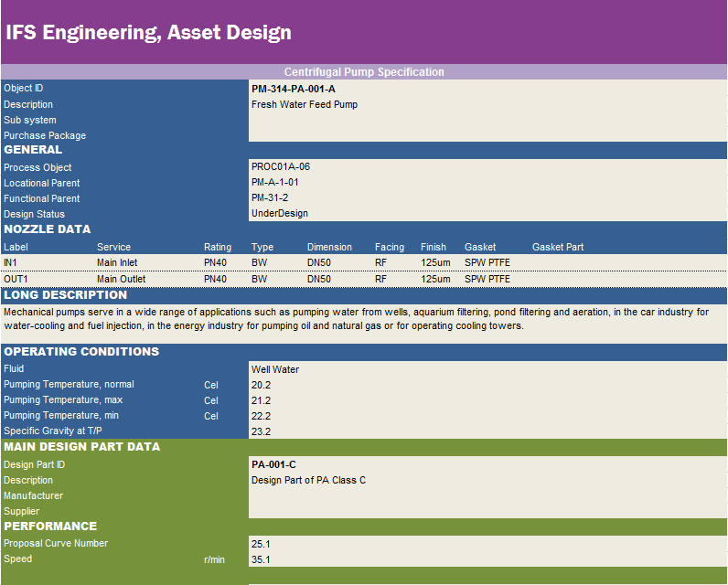The image size is (728, 585).
Task: Click the empty Sub system value field
Action: [487, 120]
